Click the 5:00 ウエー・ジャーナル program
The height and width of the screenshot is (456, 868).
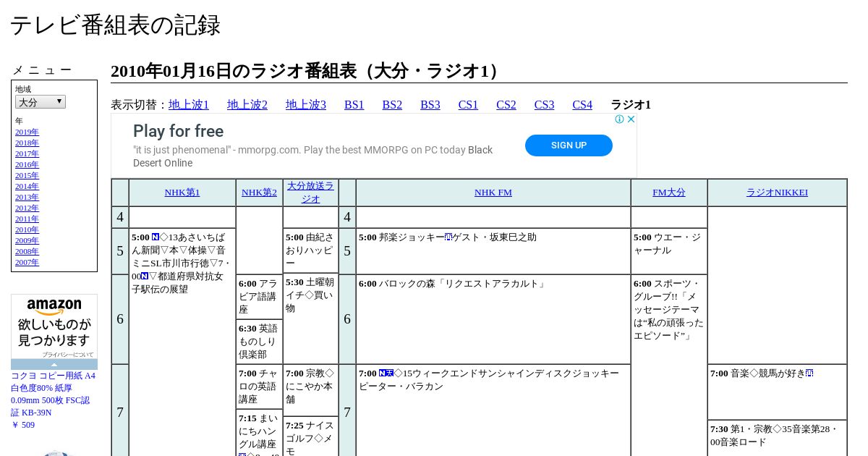click(669, 251)
